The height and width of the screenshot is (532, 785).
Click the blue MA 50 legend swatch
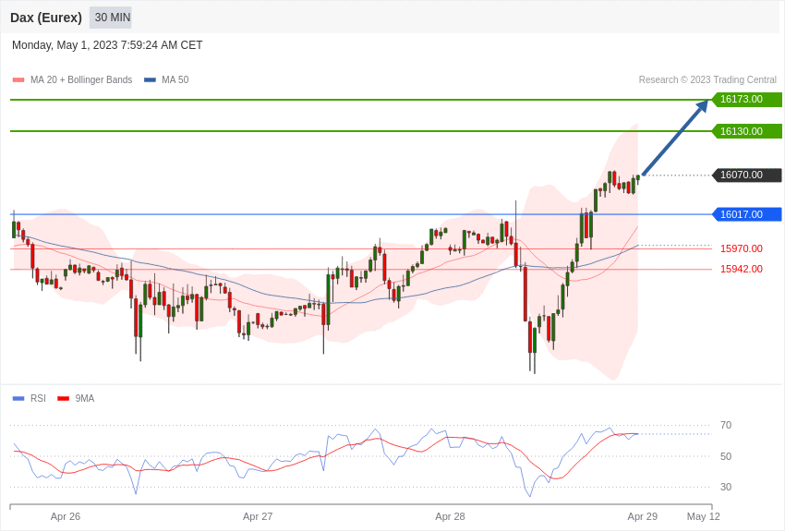[x=151, y=79]
